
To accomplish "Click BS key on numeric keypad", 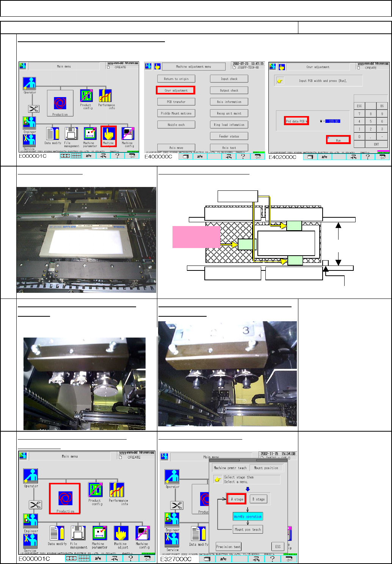I will (382, 106).
